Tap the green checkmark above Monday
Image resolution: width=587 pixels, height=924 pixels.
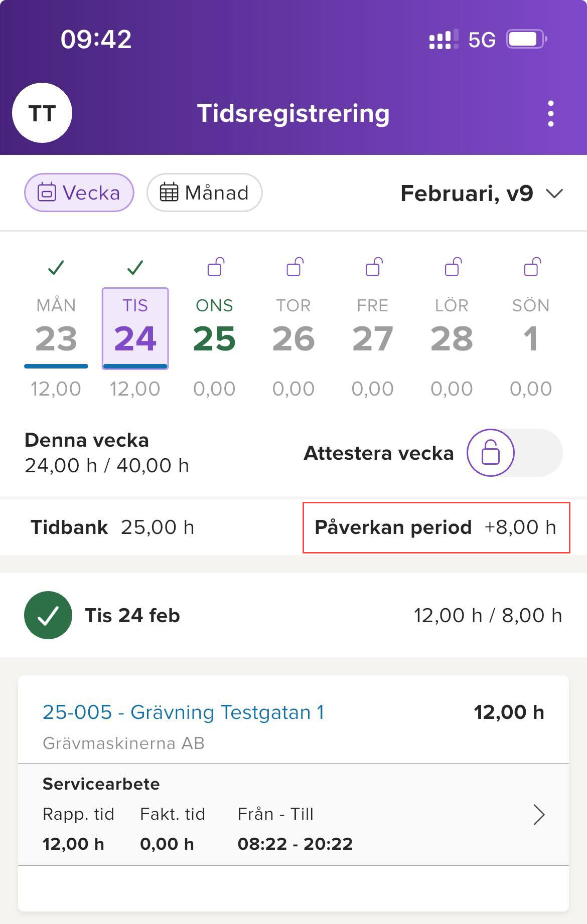click(x=56, y=268)
